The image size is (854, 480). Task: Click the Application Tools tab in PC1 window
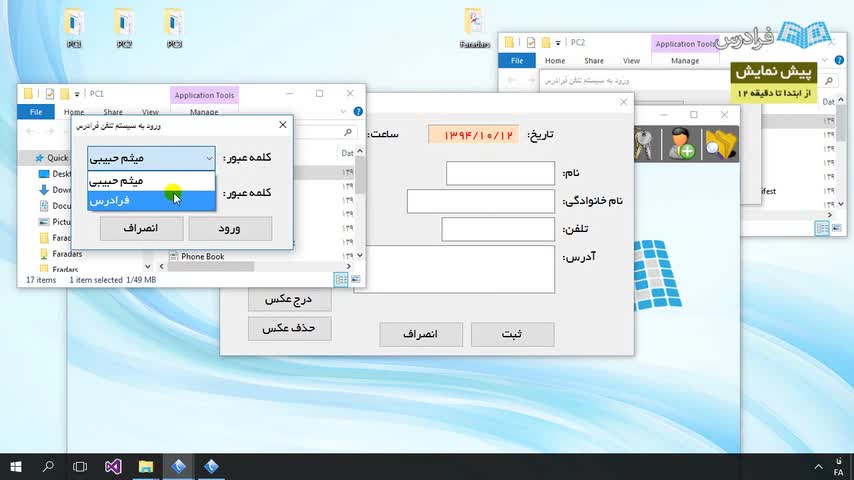point(204,95)
